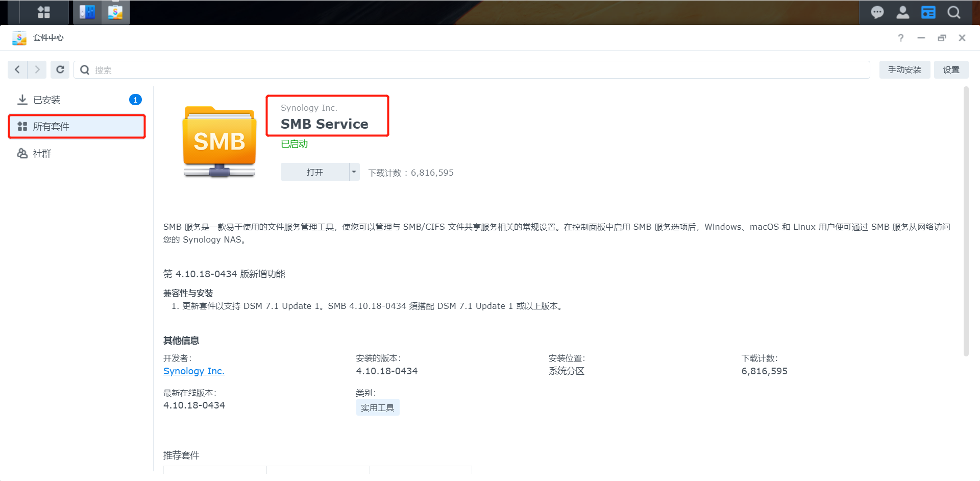The image size is (980, 481).
Task: Minimize the Package Center window
Action: pos(921,38)
